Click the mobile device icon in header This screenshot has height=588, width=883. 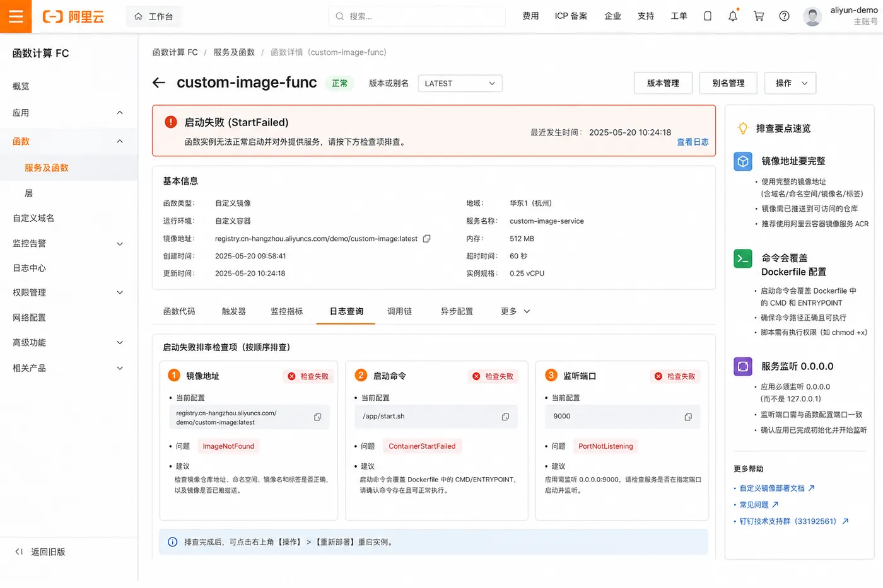click(708, 16)
